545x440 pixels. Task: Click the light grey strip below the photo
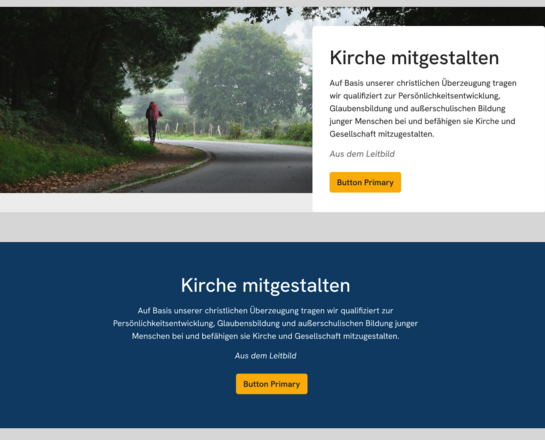156,202
